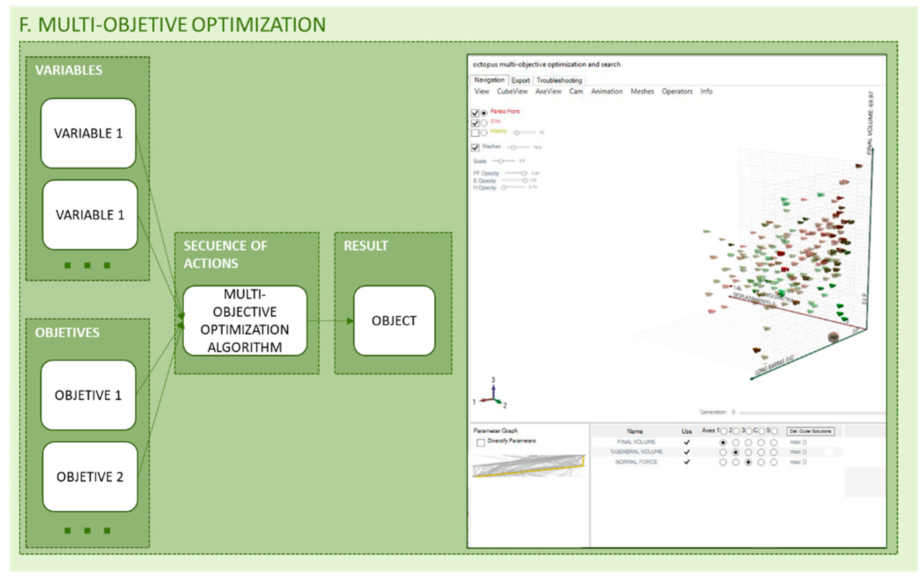Open the Animation menu
This screenshot has width=924, height=579.
tap(606, 92)
